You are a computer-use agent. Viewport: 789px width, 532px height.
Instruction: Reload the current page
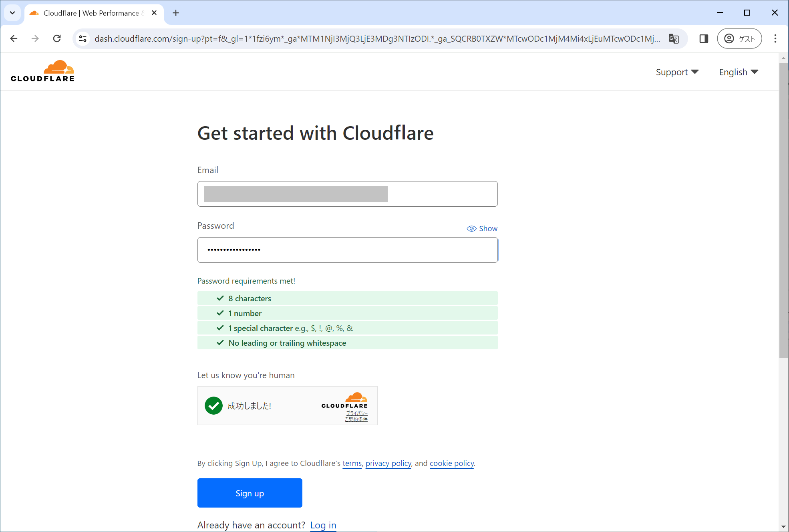click(57, 38)
